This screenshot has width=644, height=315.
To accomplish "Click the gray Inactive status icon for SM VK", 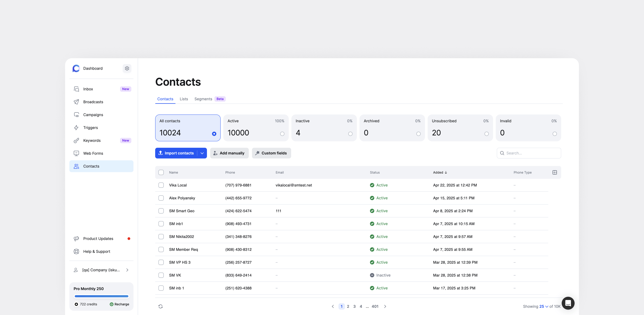I will tap(372, 275).
